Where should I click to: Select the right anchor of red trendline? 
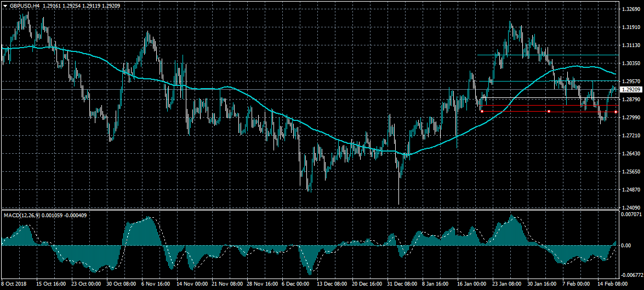pos(616,112)
